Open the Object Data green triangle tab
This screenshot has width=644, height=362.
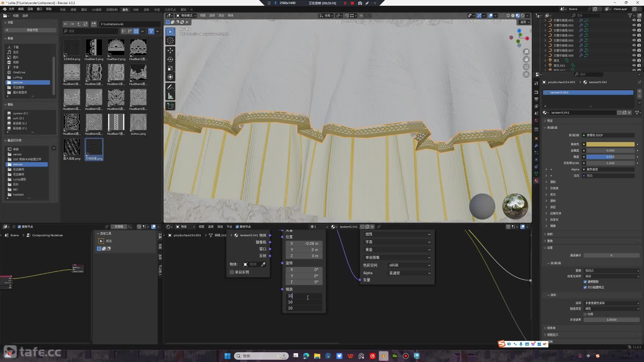coord(536,174)
